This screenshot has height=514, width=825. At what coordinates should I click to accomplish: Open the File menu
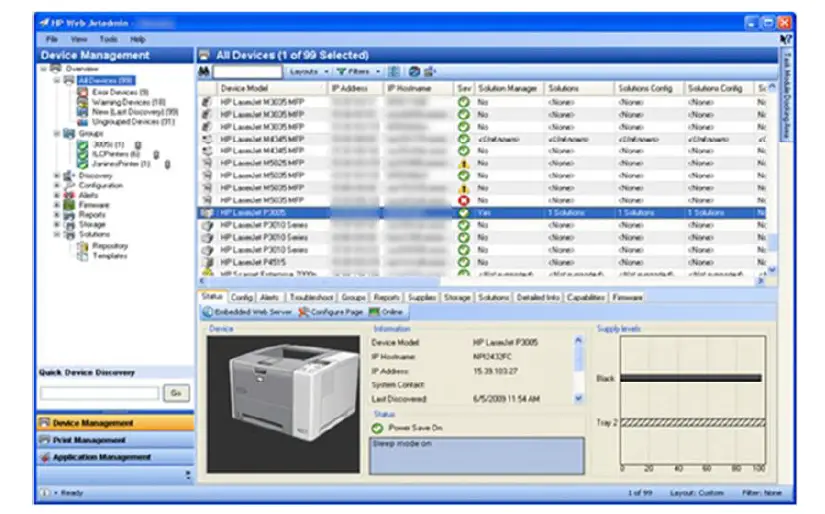point(52,39)
